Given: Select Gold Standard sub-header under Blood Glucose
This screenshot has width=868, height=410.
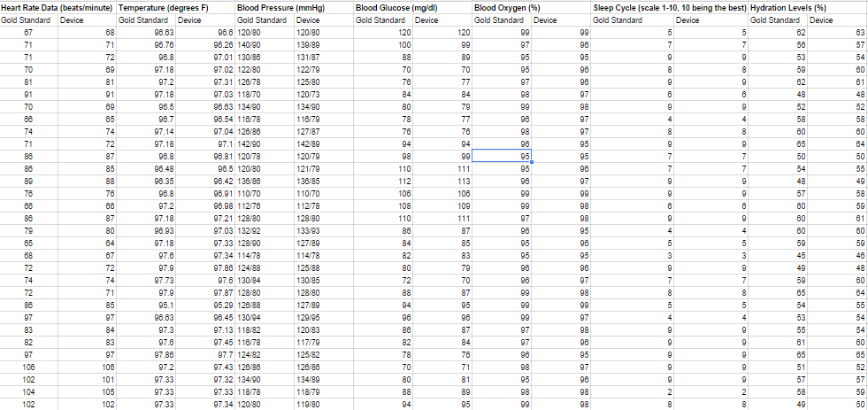Looking at the screenshot, I should point(380,19).
